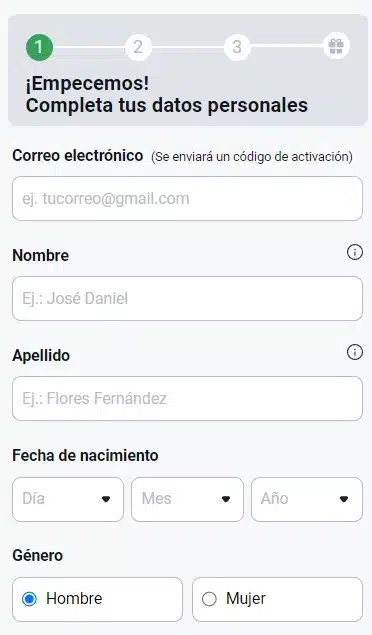Choose the Mujer gender option box
Image resolution: width=372 pixels, height=635 pixels.
coord(277,599)
